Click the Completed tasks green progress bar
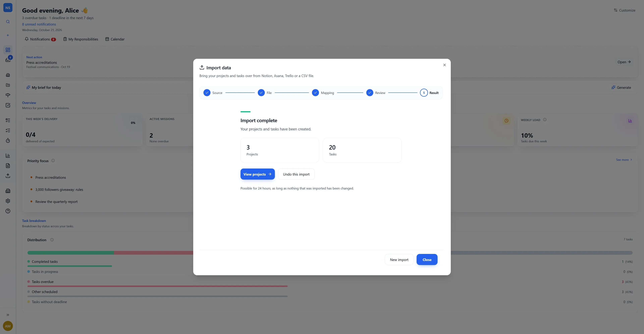 click(x=70, y=266)
